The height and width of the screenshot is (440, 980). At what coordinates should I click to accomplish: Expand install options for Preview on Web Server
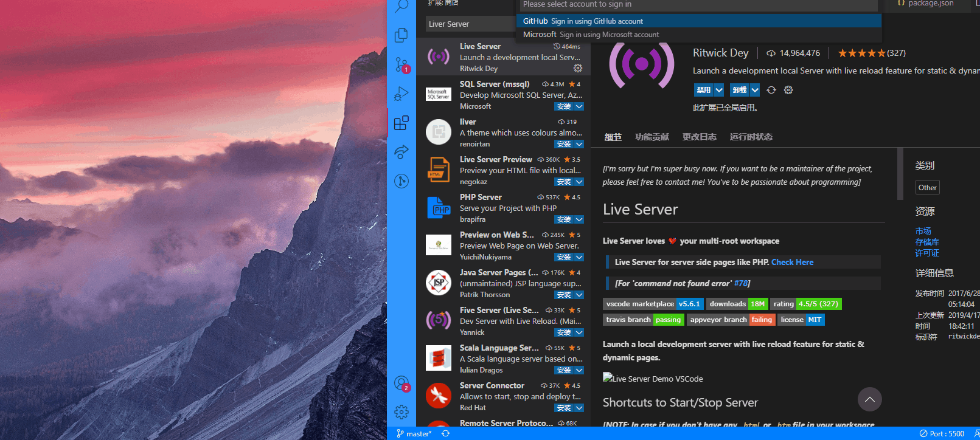point(579,257)
